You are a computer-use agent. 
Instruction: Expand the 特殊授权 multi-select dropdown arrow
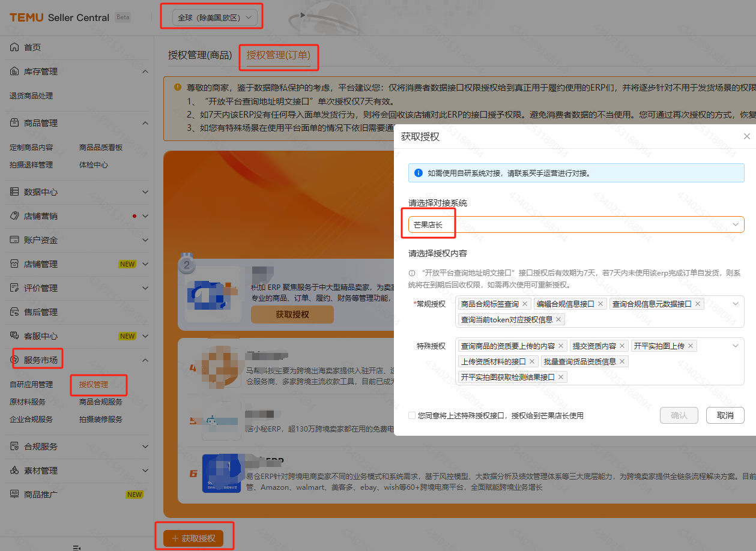click(x=735, y=346)
